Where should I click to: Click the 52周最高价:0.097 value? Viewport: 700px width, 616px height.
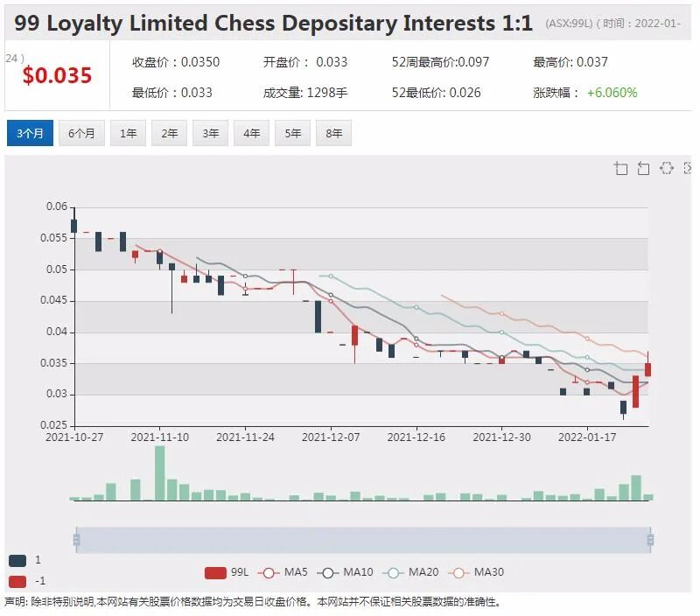click(x=441, y=62)
